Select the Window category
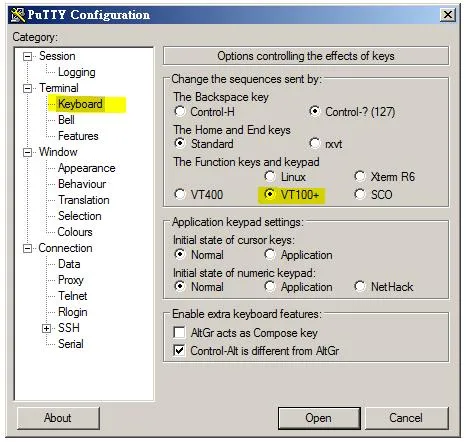Screen dimensions: 466x442 (x=58, y=152)
